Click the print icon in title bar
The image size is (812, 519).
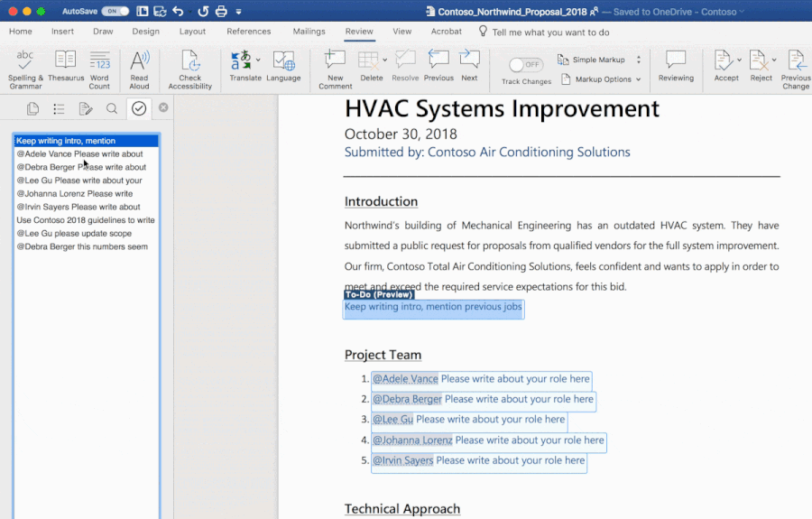tap(221, 12)
